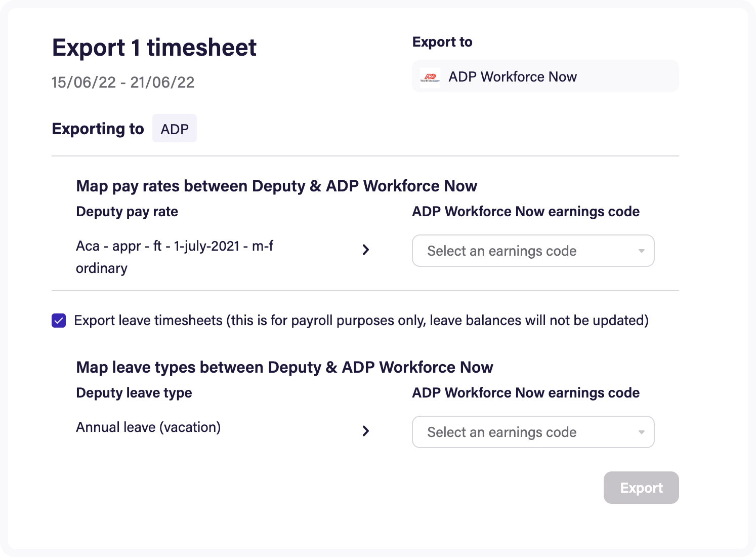Click the Export 1 timesheet heading

click(x=154, y=48)
